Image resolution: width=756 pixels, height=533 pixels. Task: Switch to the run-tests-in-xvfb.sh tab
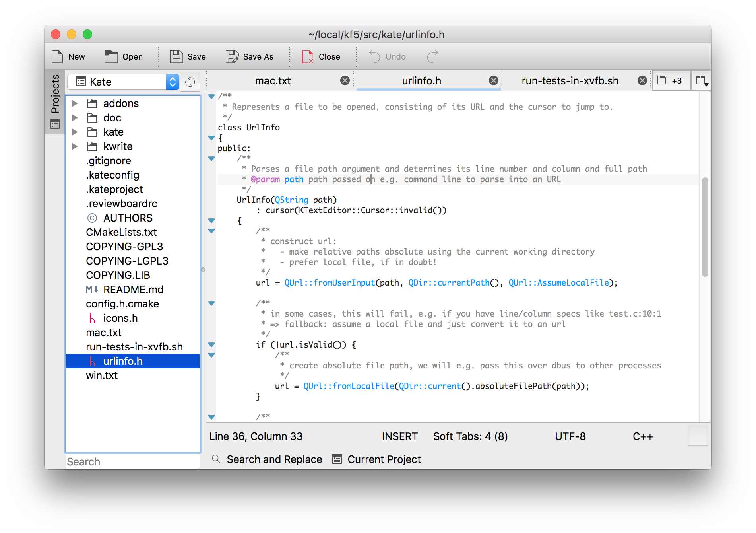tap(570, 81)
